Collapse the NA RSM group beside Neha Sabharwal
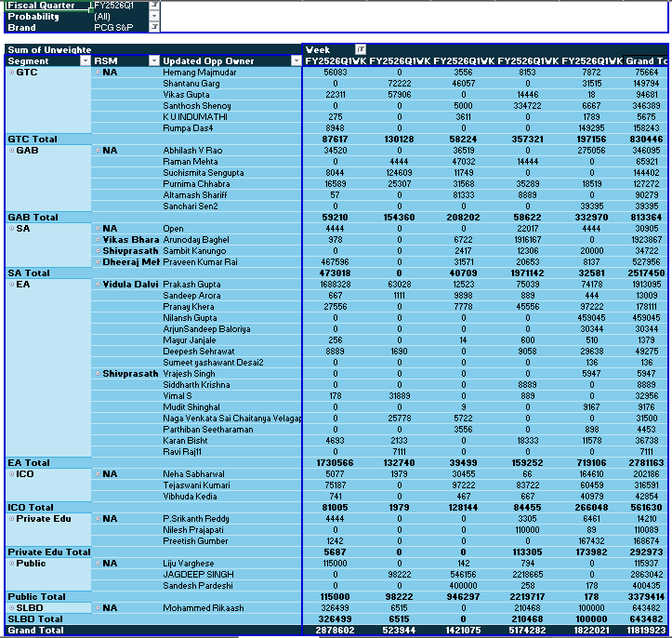 pos(99,473)
